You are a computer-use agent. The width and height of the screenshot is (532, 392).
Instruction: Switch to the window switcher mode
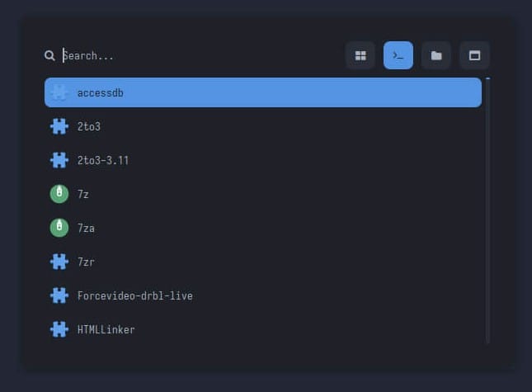point(474,55)
